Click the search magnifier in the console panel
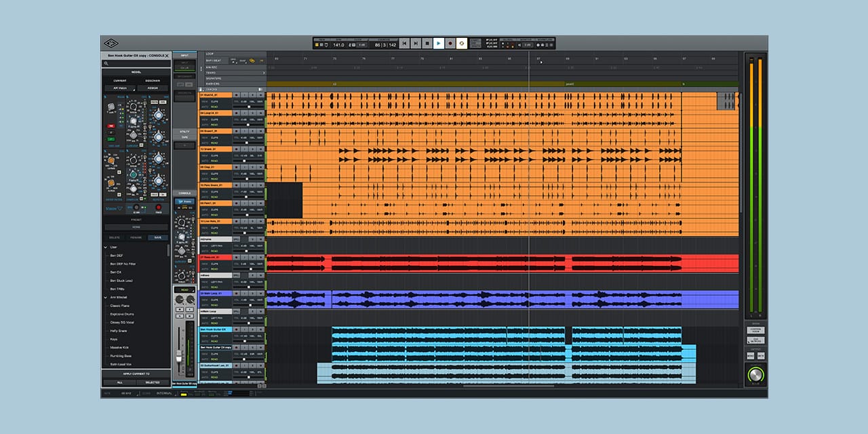The width and height of the screenshot is (868, 434). pyautogui.click(x=106, y=64)
